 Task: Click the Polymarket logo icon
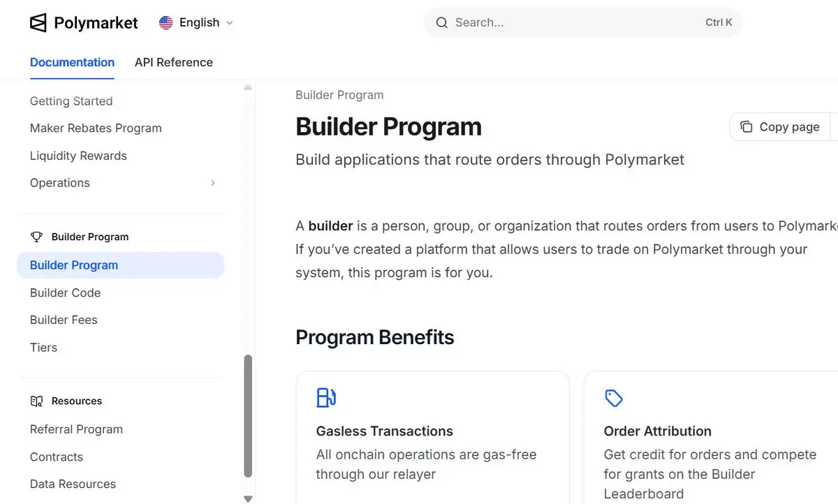click(x=38, y=23)
